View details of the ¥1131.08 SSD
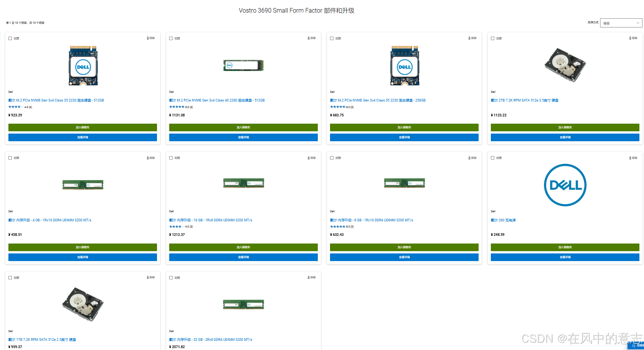 pos(243,137)
